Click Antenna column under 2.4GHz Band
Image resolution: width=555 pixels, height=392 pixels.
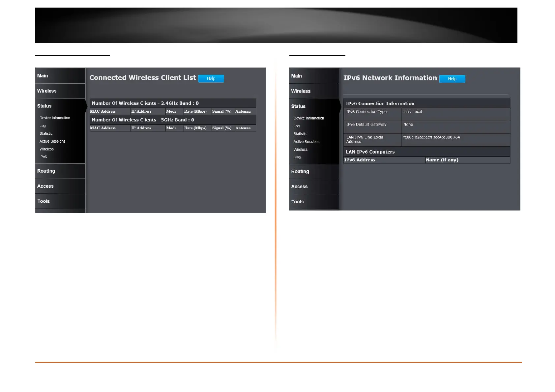(x=245, y=111)
